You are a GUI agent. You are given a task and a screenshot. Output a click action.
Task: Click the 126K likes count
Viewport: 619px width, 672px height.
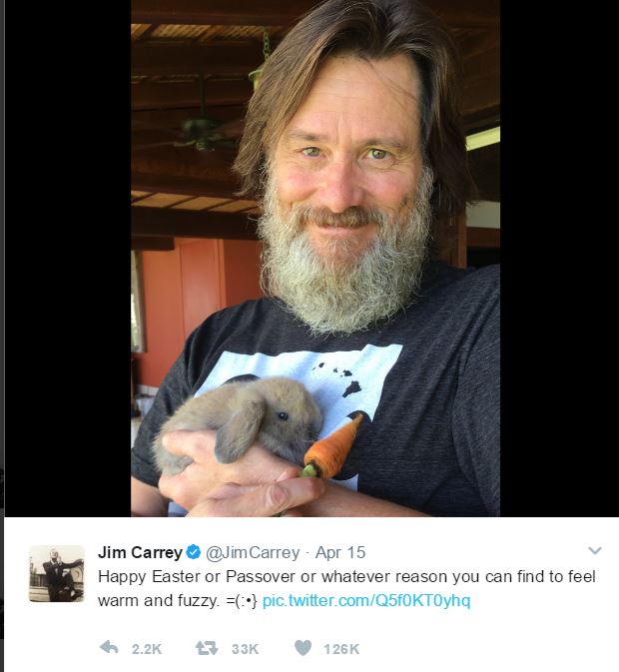tap(341, 649)
